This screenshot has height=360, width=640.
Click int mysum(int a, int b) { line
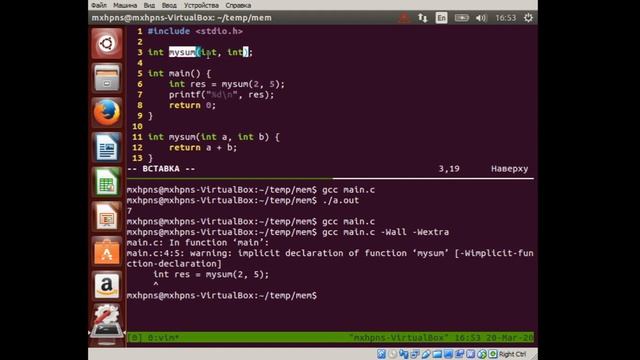(213, 137)
